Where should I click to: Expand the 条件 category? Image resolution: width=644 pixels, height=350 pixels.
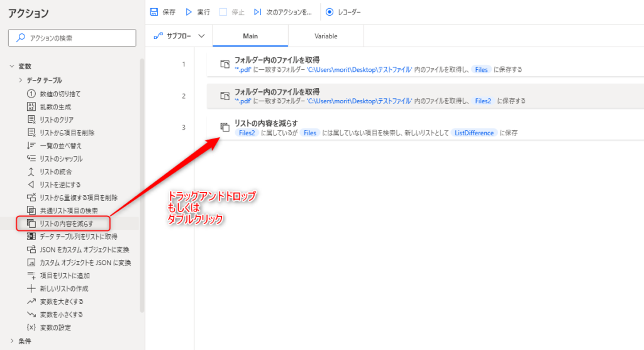(12, 341)
